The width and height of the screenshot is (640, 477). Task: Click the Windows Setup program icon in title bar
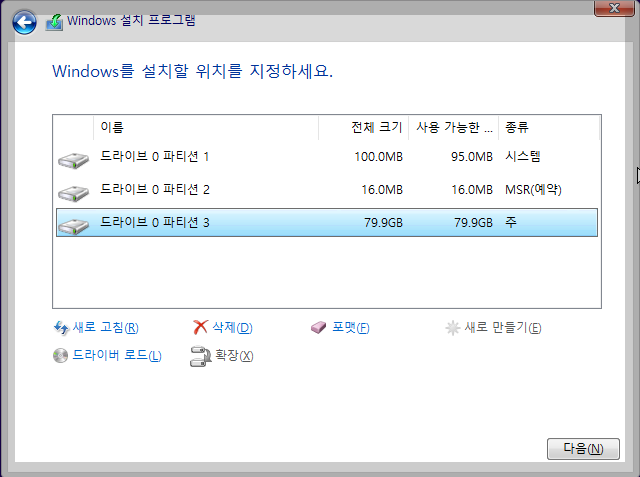[x=54, y=22]
